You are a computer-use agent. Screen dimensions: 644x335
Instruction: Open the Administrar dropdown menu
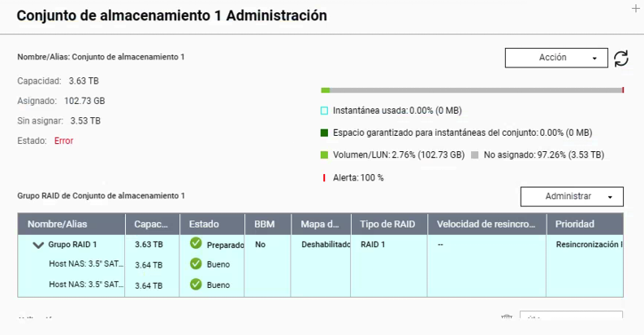pyautogui.click(x=572, y=197)
